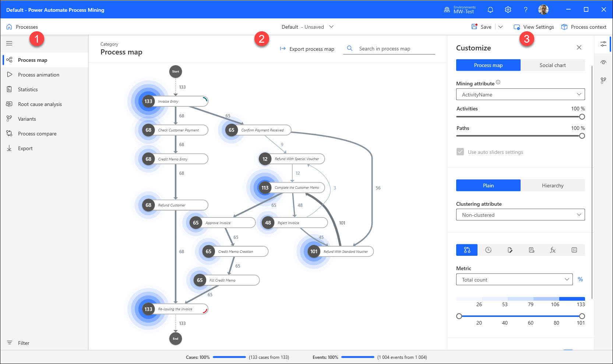The image size is (613, 364).
Task: Open the Metric Total count dropdown
Action: pos(514,280)
